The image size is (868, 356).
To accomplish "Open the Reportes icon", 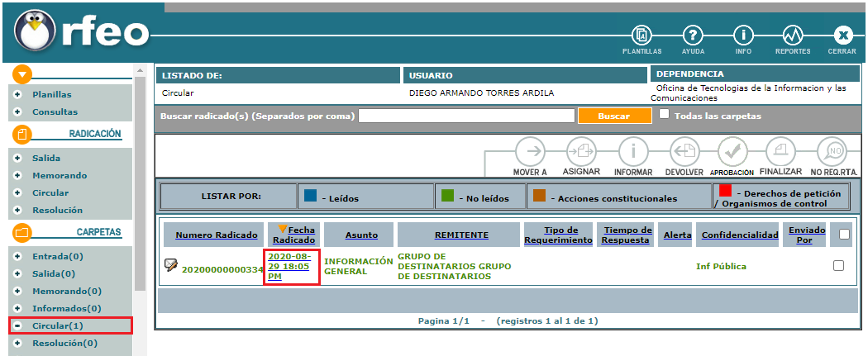I will click(x=793, y=36).
